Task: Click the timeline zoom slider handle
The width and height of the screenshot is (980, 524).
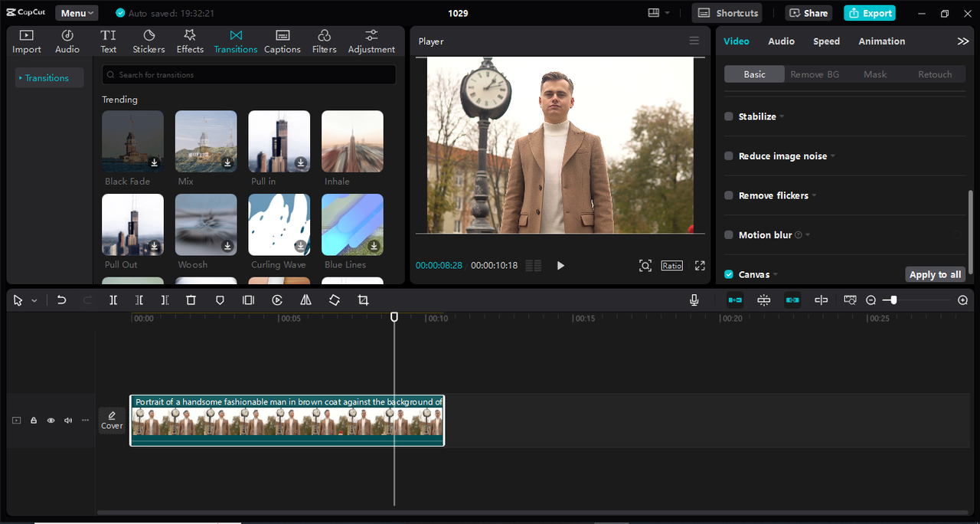Action: pos(893,300)
